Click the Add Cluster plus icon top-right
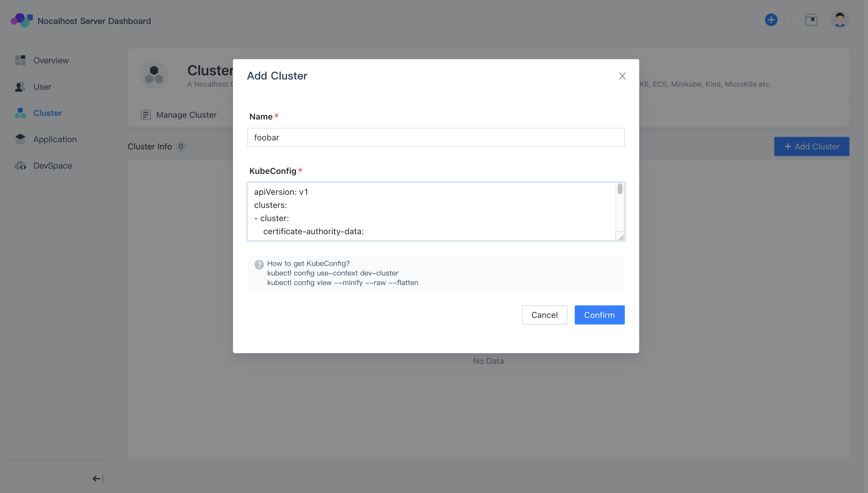 [771, 20]
